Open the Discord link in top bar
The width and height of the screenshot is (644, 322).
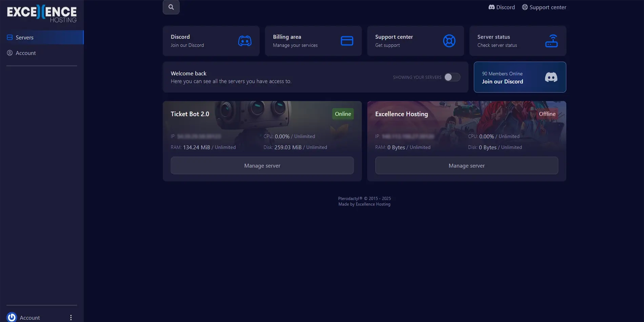tap(501, 7)
